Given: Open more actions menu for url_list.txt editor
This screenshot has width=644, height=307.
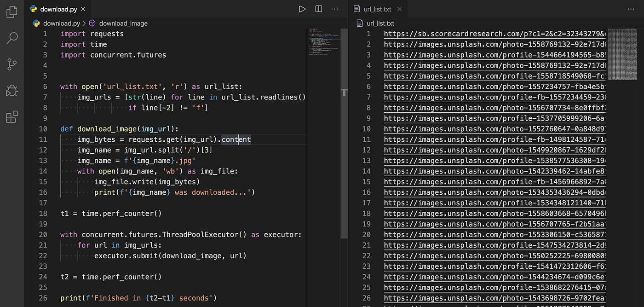Looking at the screenshot, I should [631, 9].
